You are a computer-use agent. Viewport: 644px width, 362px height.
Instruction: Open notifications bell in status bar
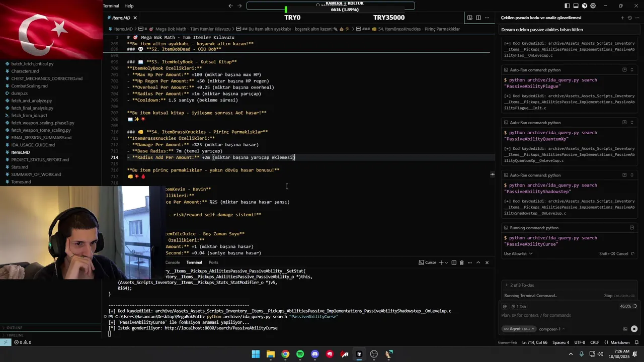[x=636, y=342]
